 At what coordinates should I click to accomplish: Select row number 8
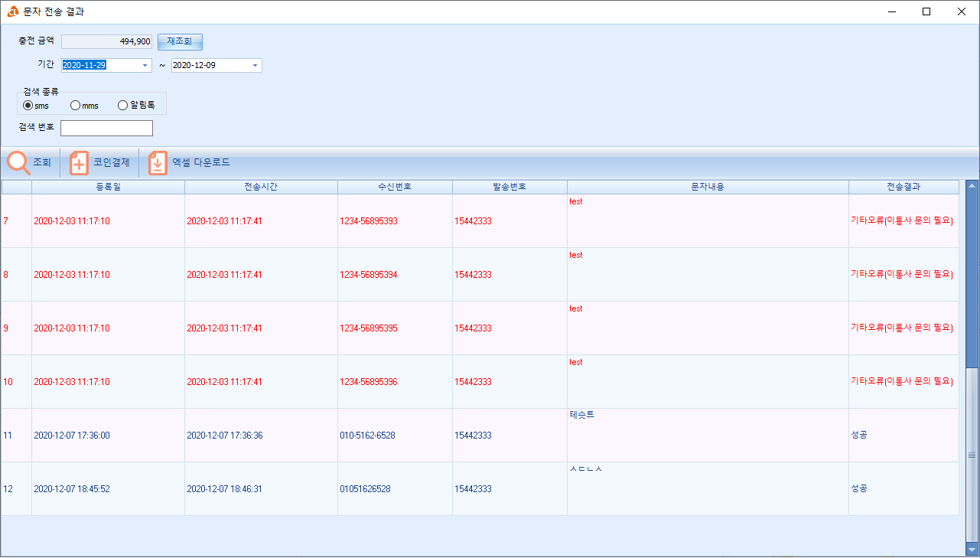(x=16, y=275)
